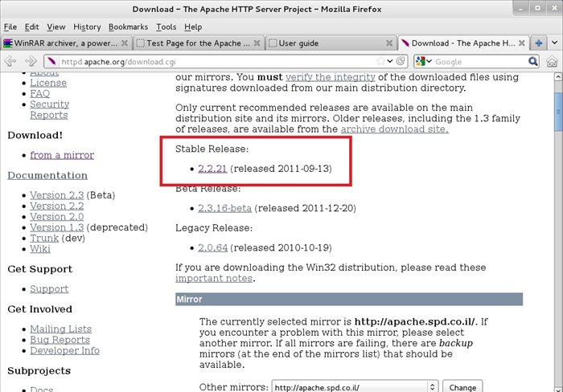This screenshot has width=563, height=392.
Task: Click the Change mirror button
Action: [x=462, y=387]
